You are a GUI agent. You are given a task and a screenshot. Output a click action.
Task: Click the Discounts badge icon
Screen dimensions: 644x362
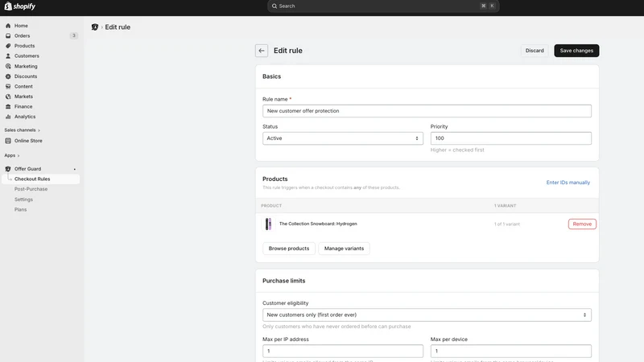tap(8, 76)
